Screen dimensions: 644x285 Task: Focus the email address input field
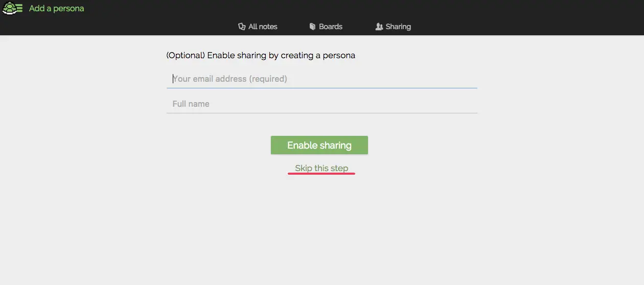coord(322,79)
